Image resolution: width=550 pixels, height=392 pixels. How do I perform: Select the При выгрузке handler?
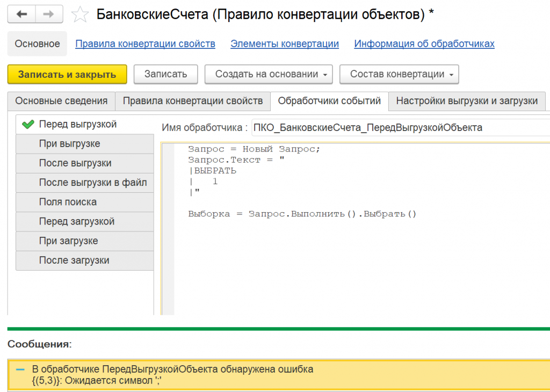[x=84, y=144]
